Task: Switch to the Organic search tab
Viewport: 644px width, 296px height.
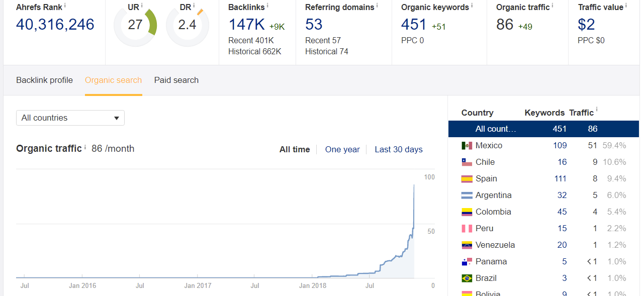Action: pyautogui.click(x=113, y=80)
